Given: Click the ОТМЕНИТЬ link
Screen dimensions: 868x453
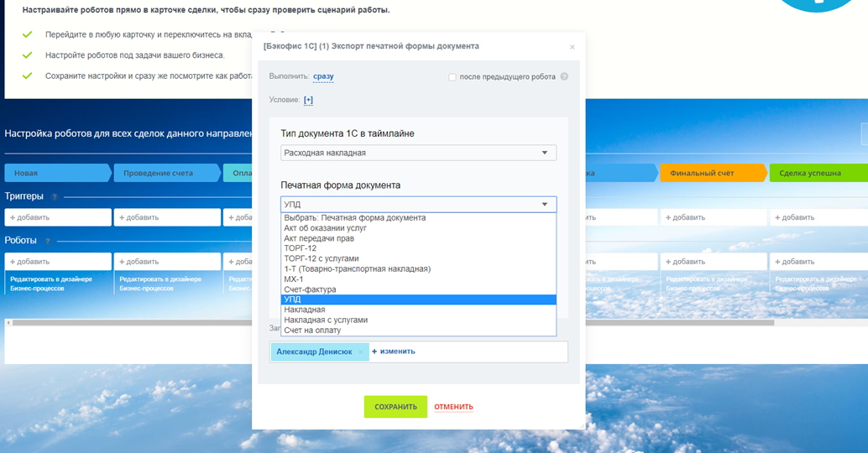Looking at the screenshot, I should pos(453,407).
